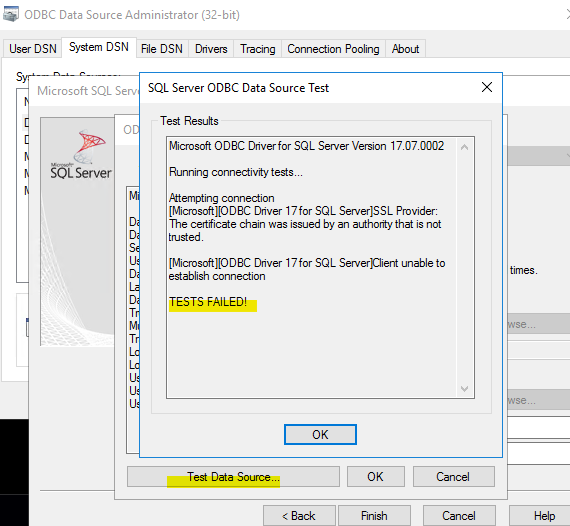
Task: Click the ODBC Administrator app icon in title bar
Action: (x=10, y=15)
